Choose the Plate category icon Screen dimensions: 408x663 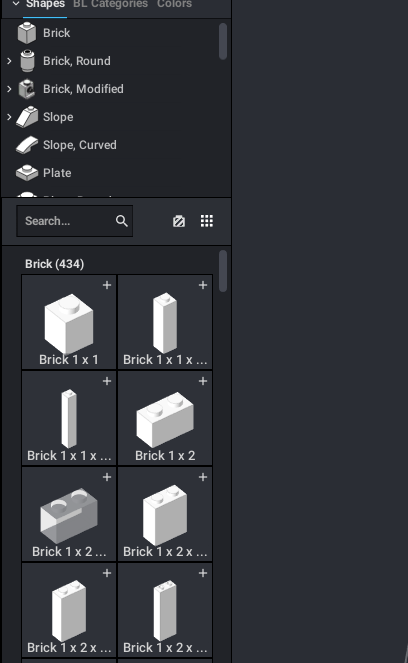27,173
